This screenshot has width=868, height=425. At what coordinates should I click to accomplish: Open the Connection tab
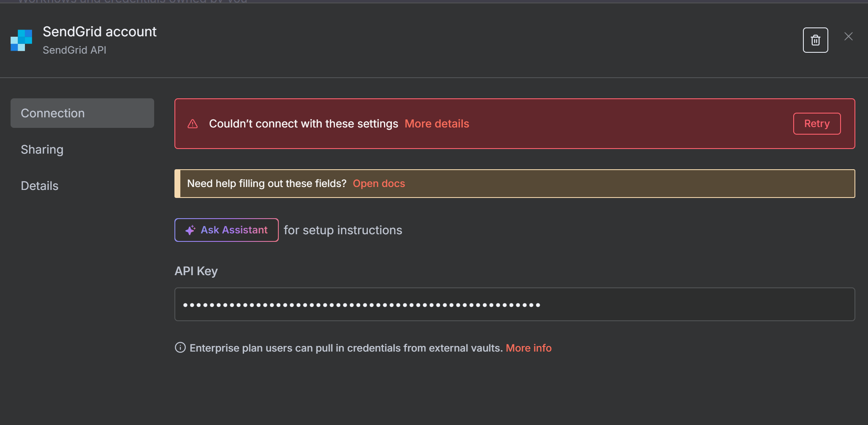[x=82, y=113]
